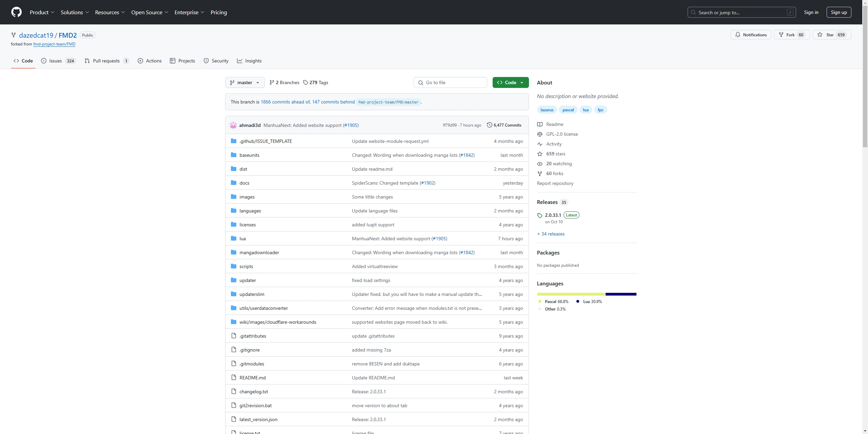This screenshot has width=868, height=434.
Task: Open the green Code dropdown
Action: 510,82
